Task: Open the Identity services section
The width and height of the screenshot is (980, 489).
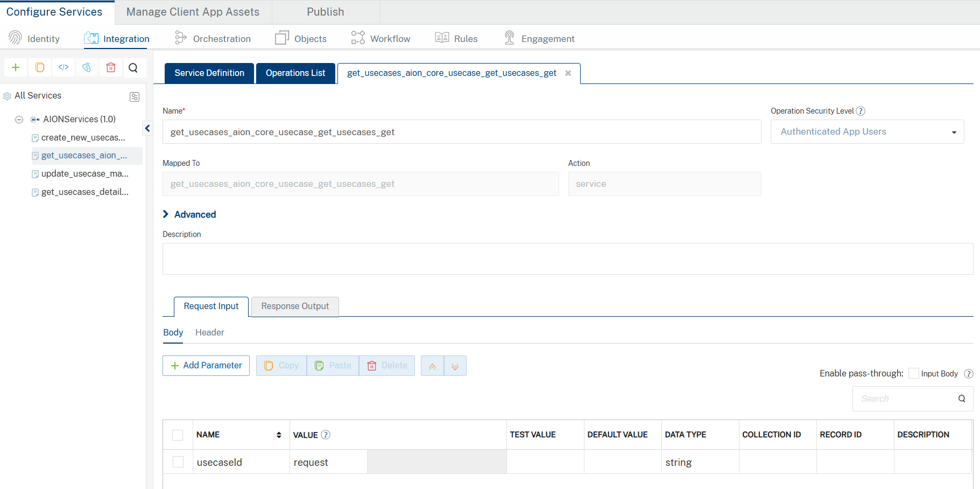Action: (34, 38)
